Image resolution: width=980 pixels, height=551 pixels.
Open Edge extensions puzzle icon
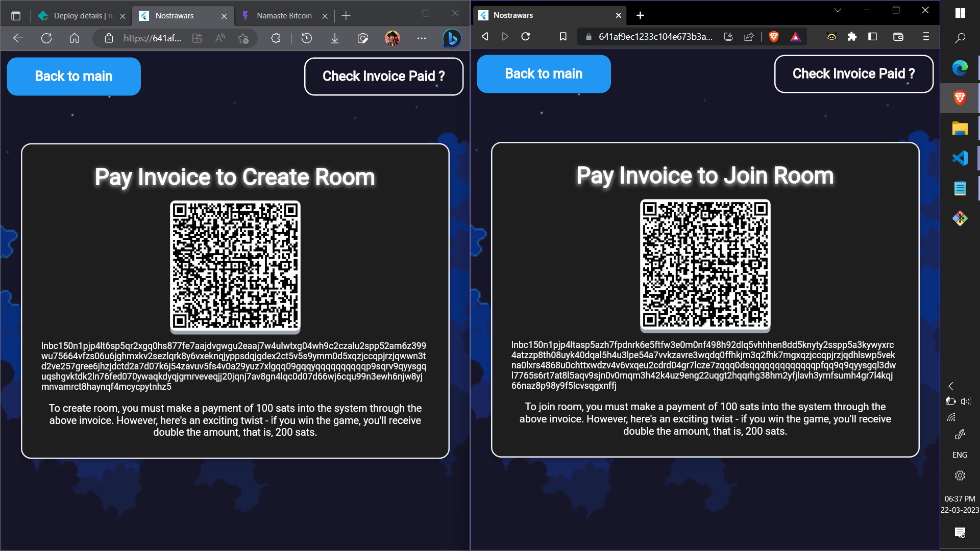[x=276, y=38]
